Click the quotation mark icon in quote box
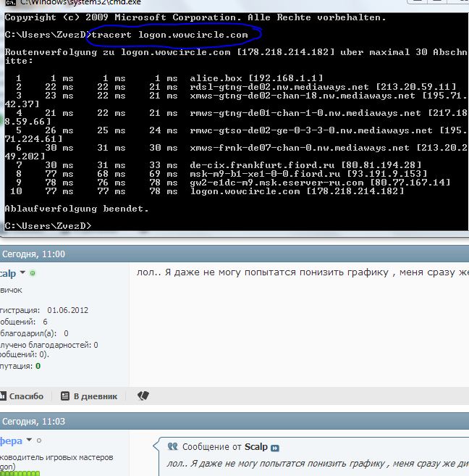This screenshot has width=469, height=476. 172,447
